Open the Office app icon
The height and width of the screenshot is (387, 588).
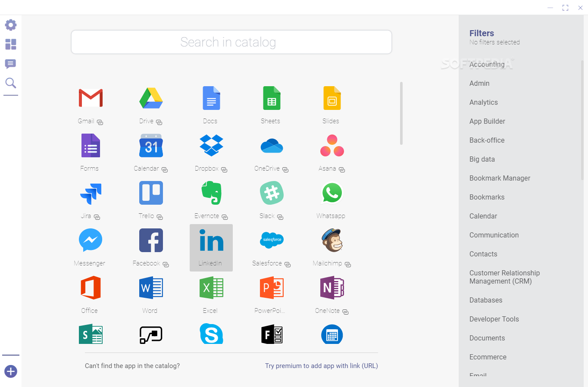coord(91,287)
